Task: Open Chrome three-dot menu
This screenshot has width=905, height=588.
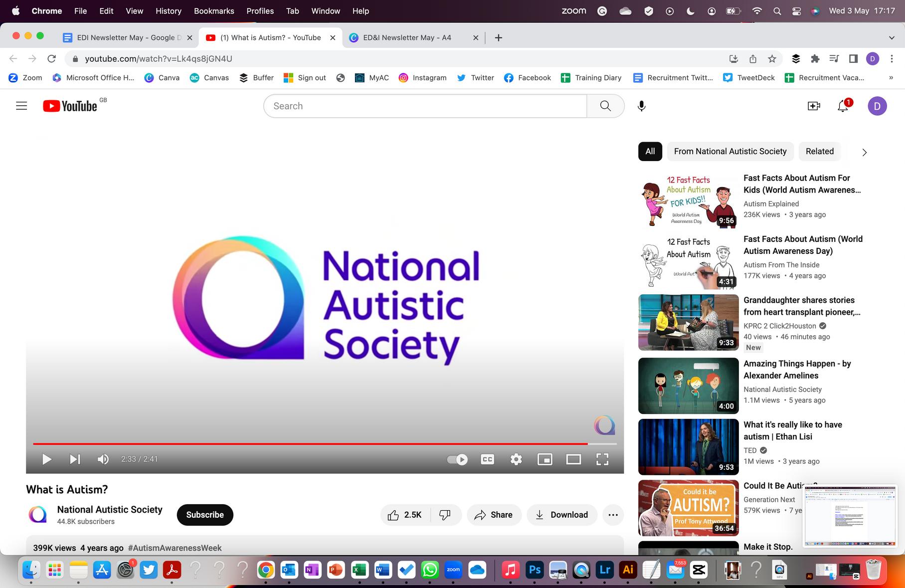Action: (892, 59)
